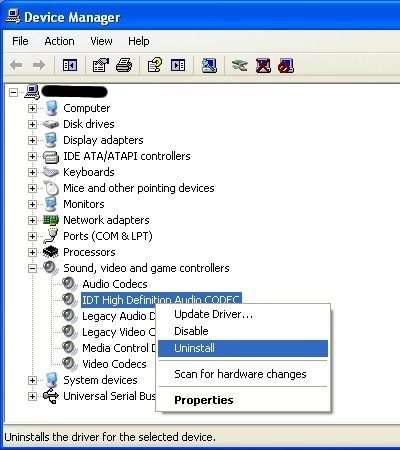Click the Uninstall toolbar icon
This screenshot has width=400, height=450.
coord(263,65)
